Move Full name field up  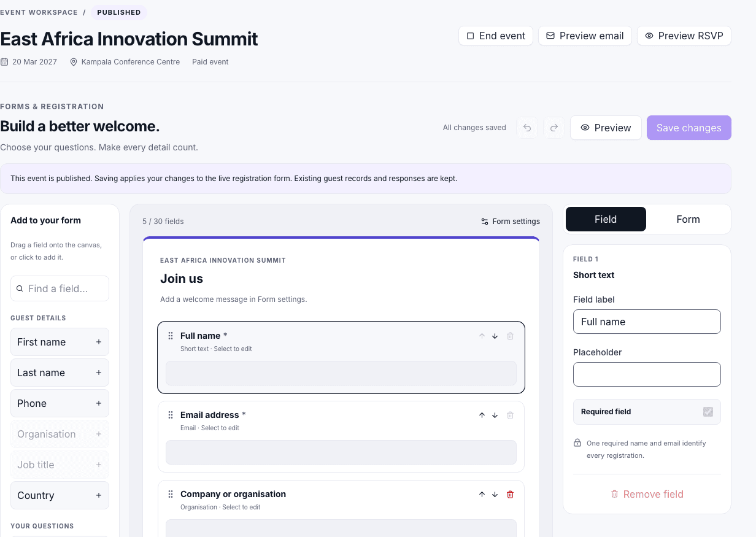482,336
